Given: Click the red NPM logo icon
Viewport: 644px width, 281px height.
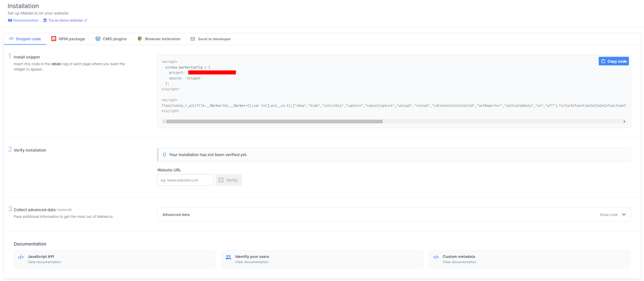Looking at the screenshot, I should (54, 39).
